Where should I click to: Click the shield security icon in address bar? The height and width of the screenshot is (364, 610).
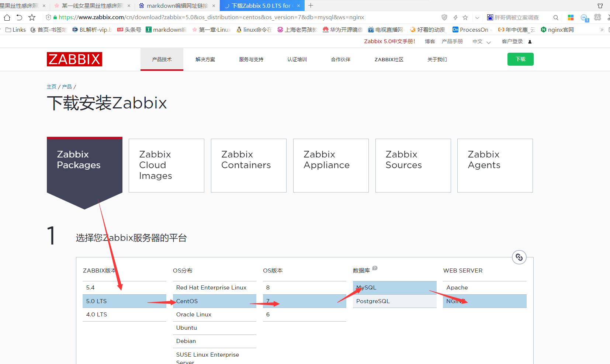pos(444,17)
